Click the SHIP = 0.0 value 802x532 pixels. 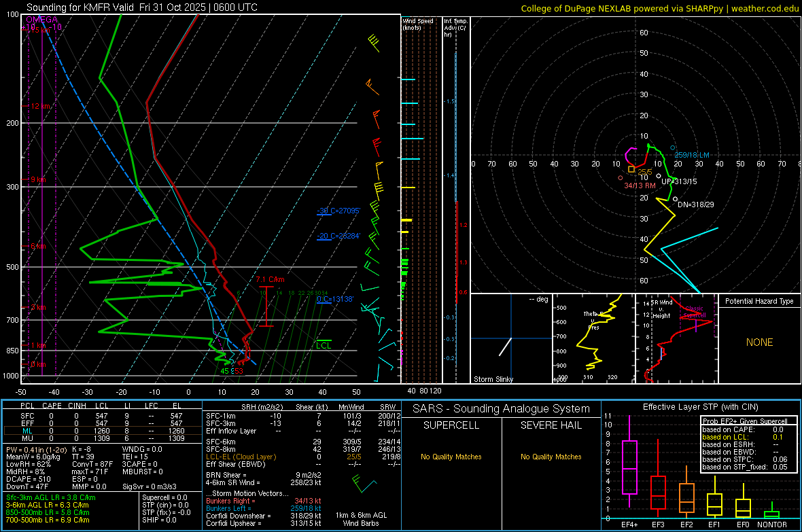tap(159, 520)
